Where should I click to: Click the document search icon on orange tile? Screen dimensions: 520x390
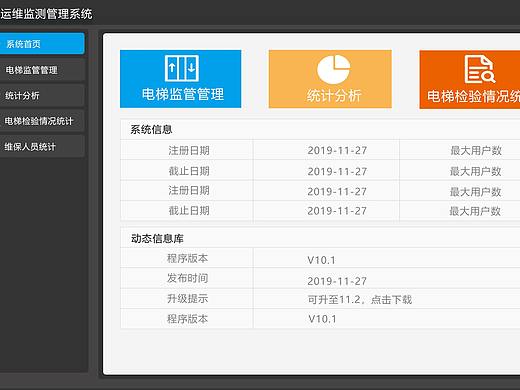click(480, 69)
